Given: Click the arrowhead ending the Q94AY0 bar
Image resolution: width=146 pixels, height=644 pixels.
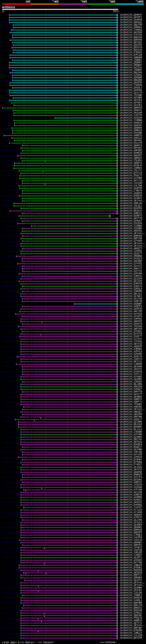Looking at the screenshot, I should point(117,15).
